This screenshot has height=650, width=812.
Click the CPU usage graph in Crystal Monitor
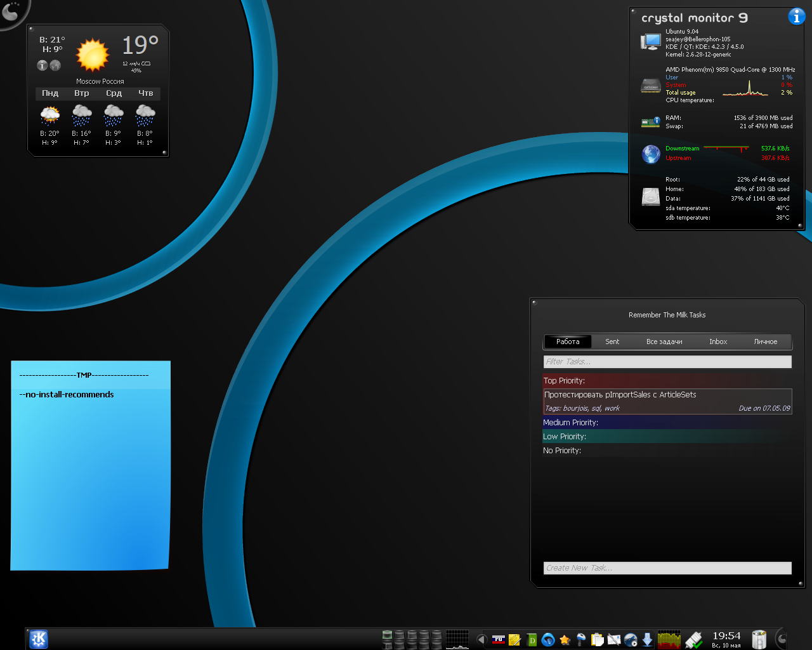pyautogui.click(x=745, y=88)
